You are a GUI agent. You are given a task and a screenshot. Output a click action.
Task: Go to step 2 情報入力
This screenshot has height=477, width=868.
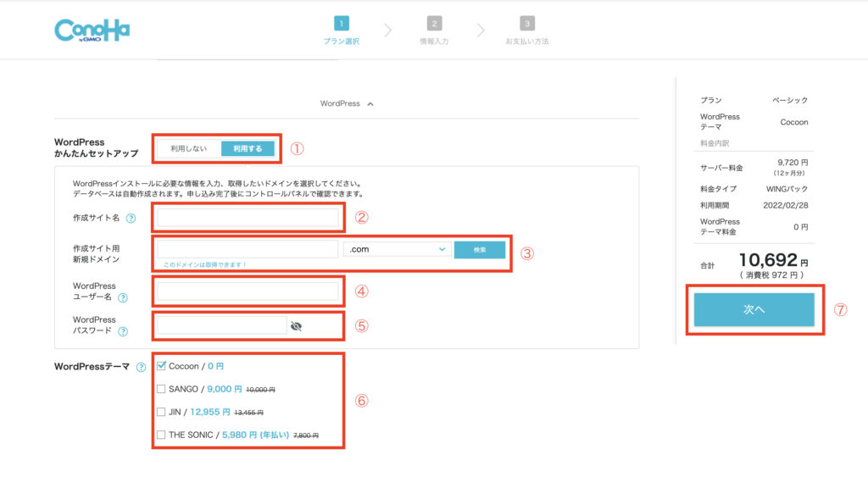[434, 31]
